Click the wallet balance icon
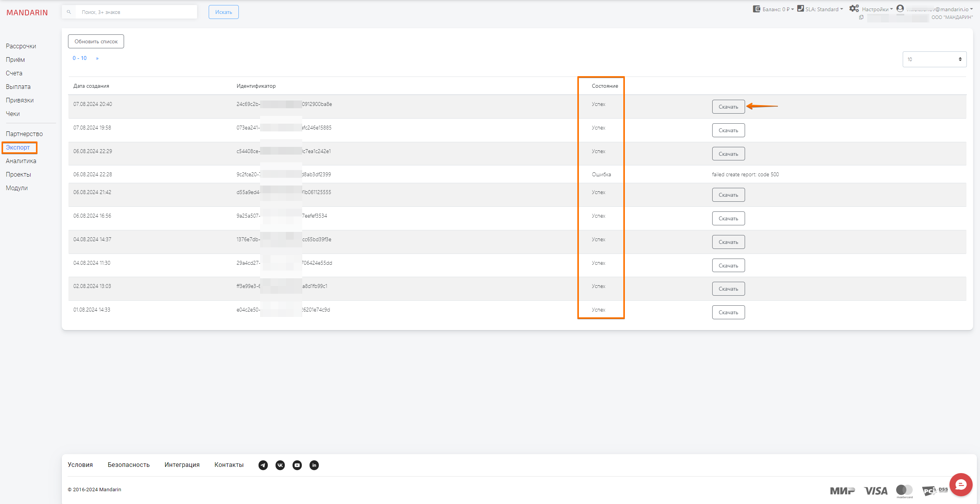Screen dimensions: 980x504 756,9
